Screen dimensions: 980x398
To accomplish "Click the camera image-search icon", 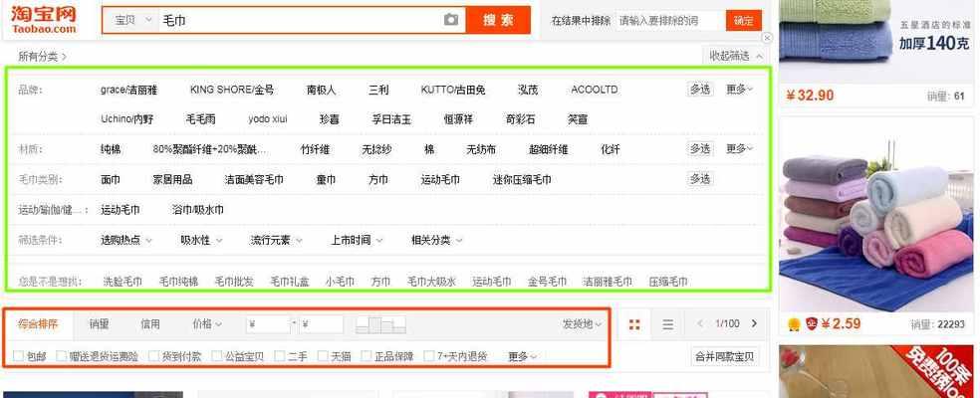I will pos(450,20).
